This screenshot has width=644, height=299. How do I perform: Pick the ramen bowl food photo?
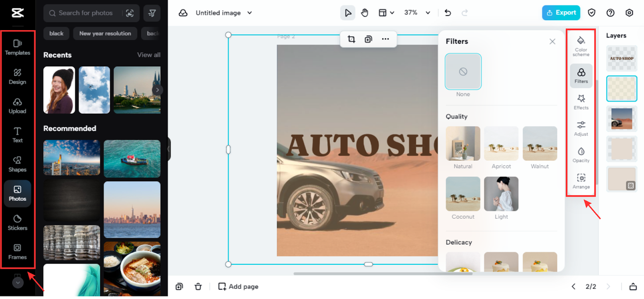[132, 269]
